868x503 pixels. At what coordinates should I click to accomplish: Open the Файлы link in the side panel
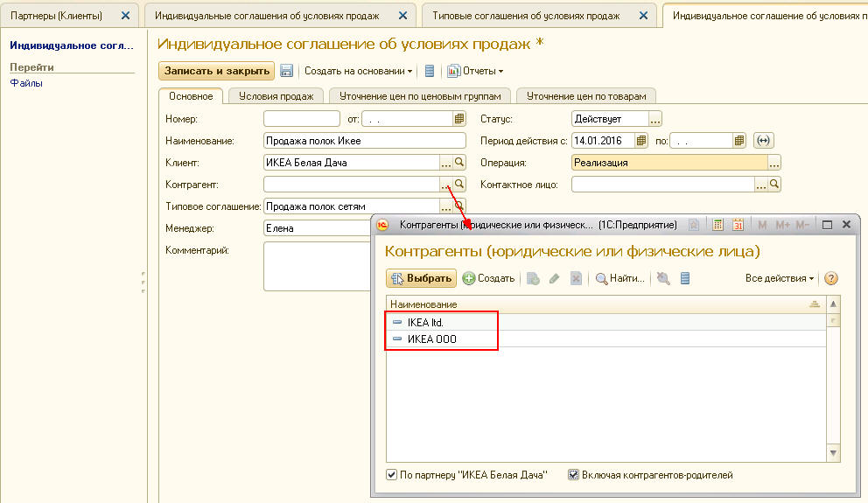point(26,83)
